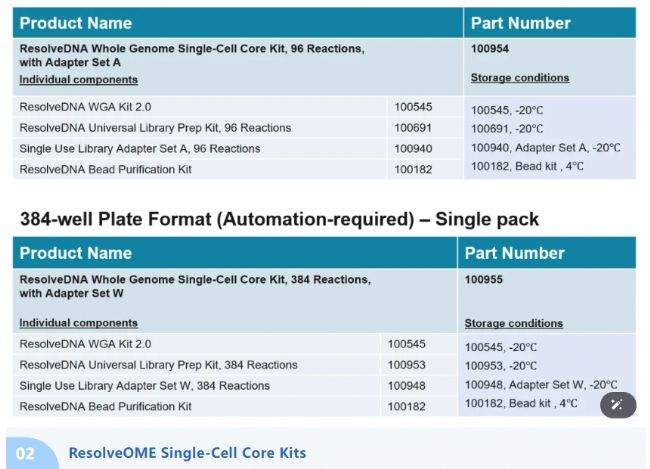Select 'Storage conditions' below part number 100955
The width and height of the screenshot is (650, 469).
coord(514,323)
